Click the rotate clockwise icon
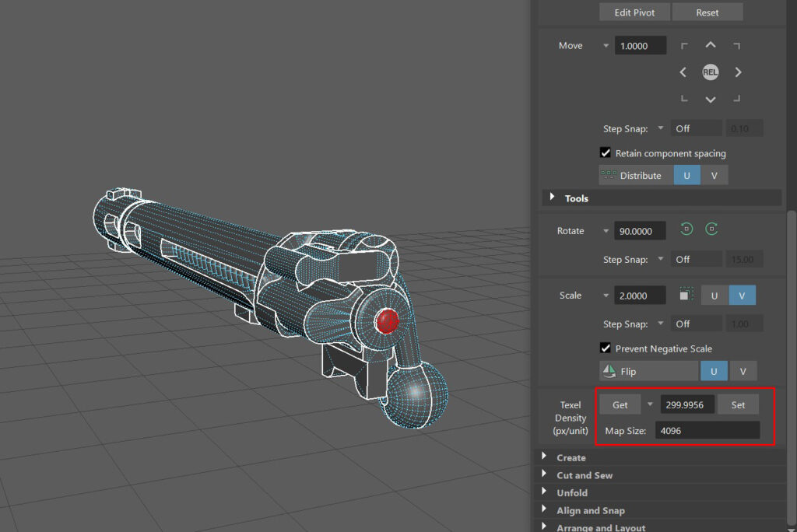This screenshot has width=797, height=532. [x=711, y=229]
